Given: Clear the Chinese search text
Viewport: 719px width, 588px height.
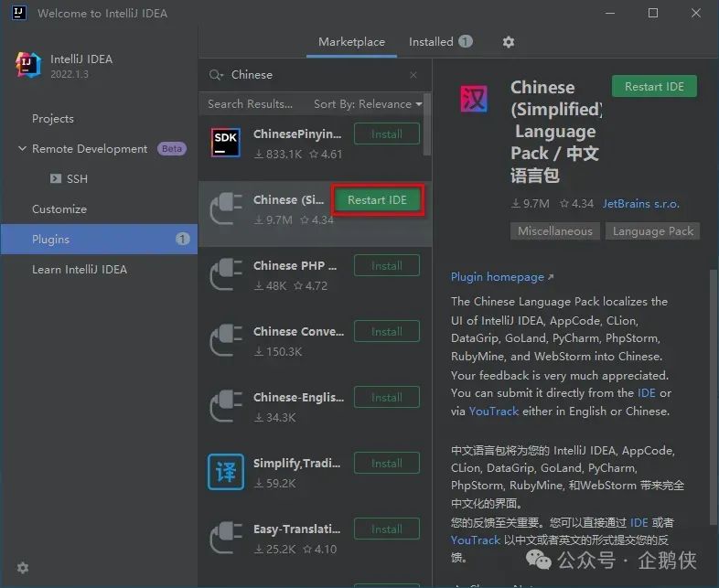Looking at the screenshot, I should [413, 75].
